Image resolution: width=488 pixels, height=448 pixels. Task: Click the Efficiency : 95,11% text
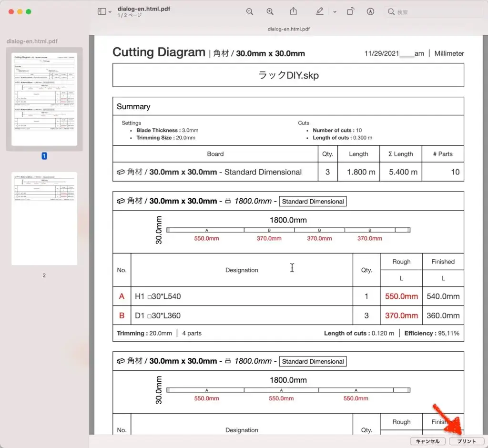pos(432,333)
